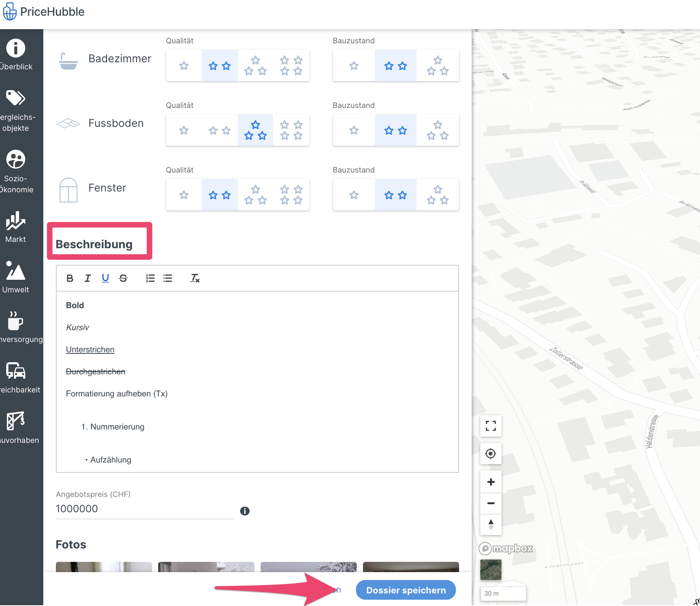Open the Bauvorhaben crane section
The image size is (700, 606).
point(16,428)
